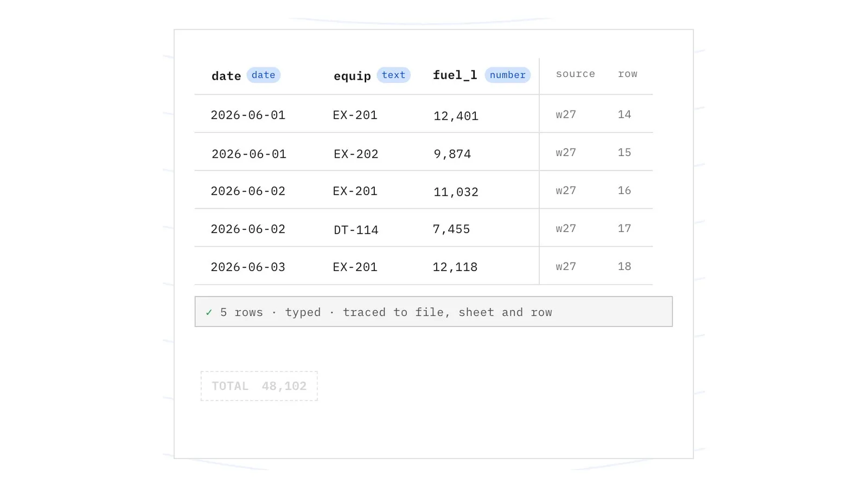Select the date in source row 16

coord(248,191)
